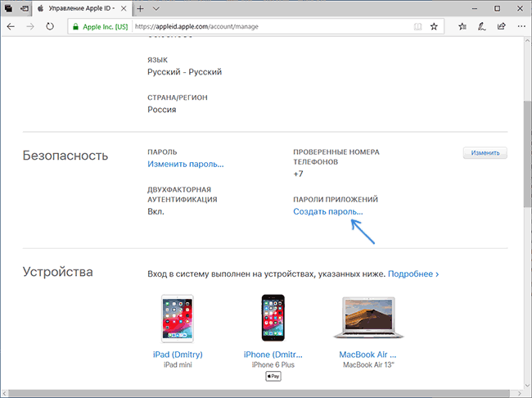The width and height of the screenshot is (532, 398).
Task: Click the green lock security icon
Action: [x=75, y=27]
